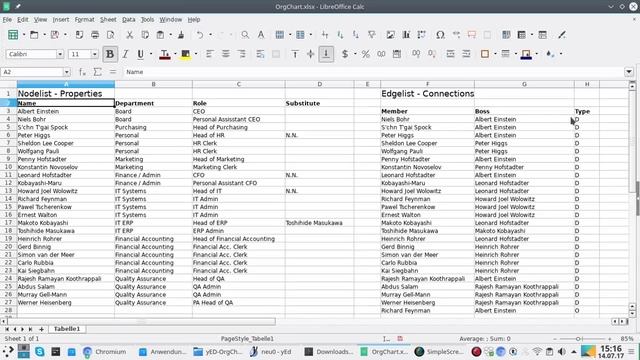Toggle Bold formatting
Image resolution: width=640 pixels, height=360 pixels.
110,54
